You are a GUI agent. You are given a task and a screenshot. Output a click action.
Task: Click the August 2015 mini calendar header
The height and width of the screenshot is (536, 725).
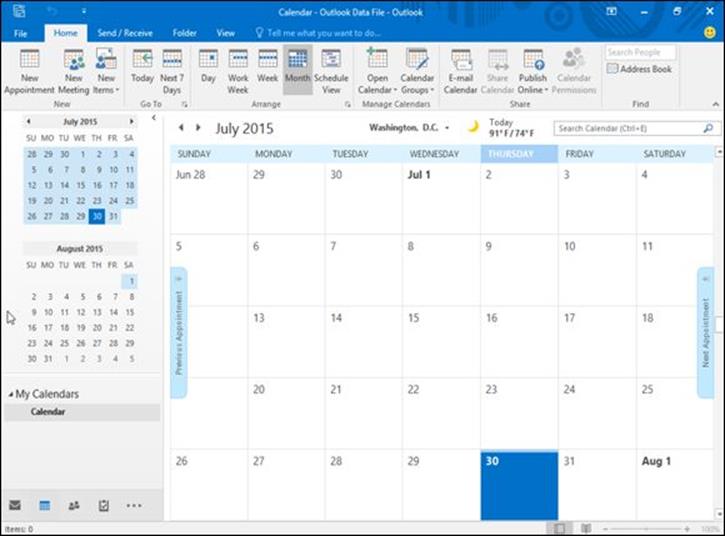point(80,249)
